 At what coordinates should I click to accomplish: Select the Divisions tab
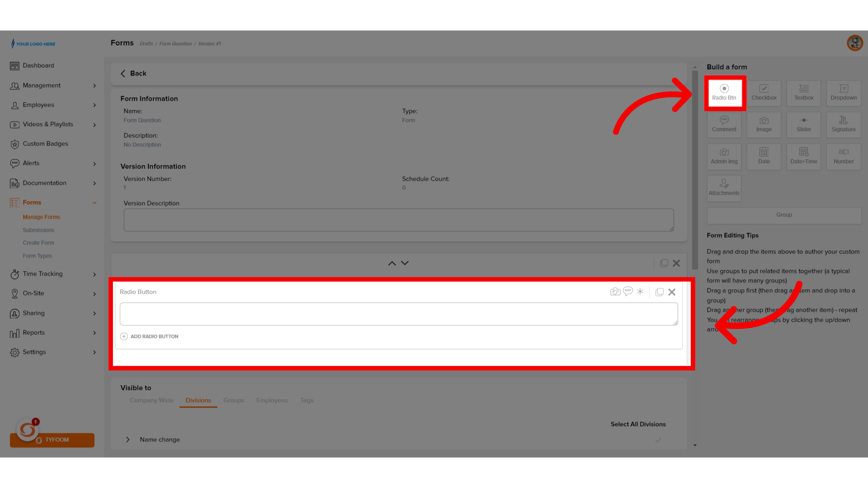[198, 400]
